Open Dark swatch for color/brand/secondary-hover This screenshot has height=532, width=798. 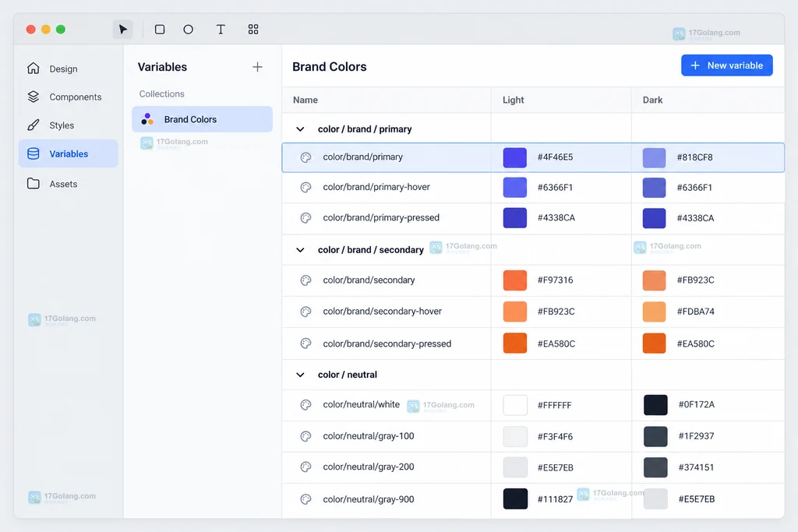click(655, 312)
